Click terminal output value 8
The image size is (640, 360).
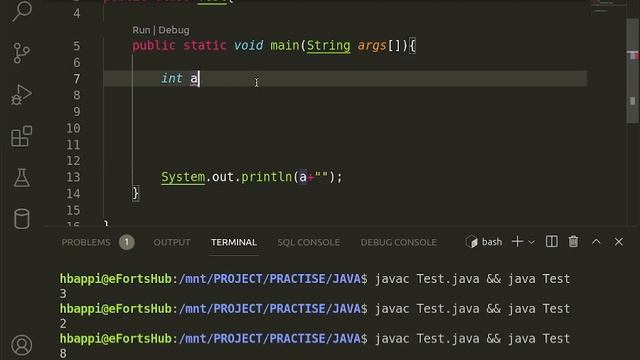[x=63, y=353]
